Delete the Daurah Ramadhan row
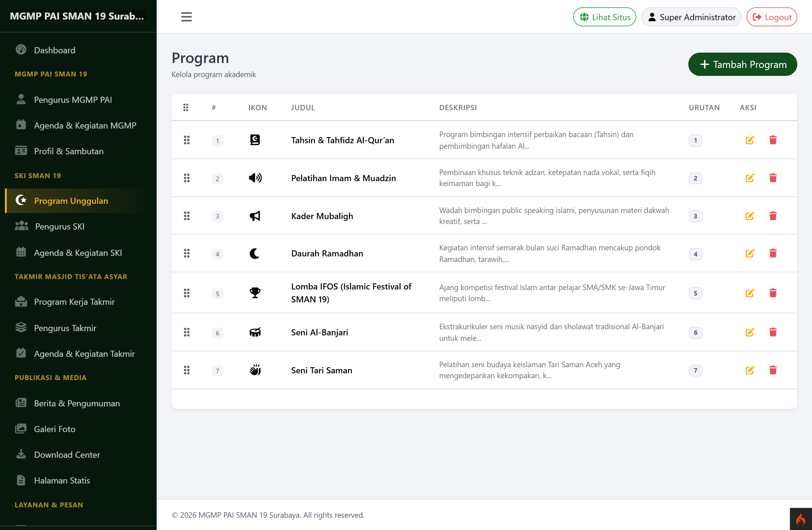The width and height of the screenshot is (812, 530). click(x=773, y=253)
